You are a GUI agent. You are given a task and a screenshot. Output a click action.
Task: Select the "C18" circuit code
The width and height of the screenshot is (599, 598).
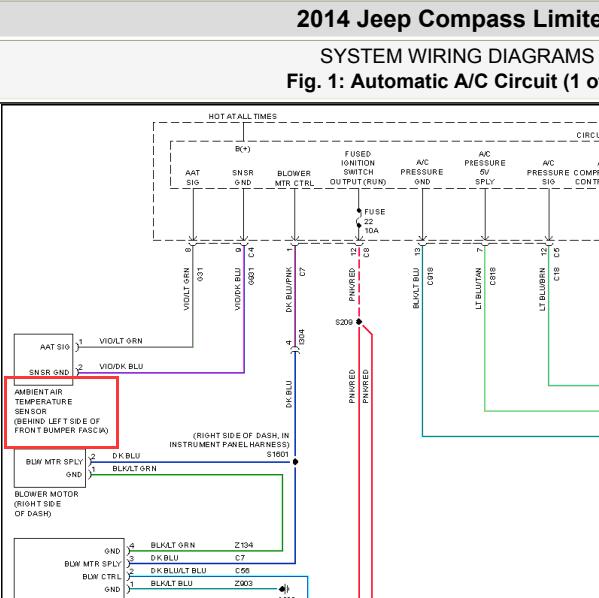click(x=556, y=274)
